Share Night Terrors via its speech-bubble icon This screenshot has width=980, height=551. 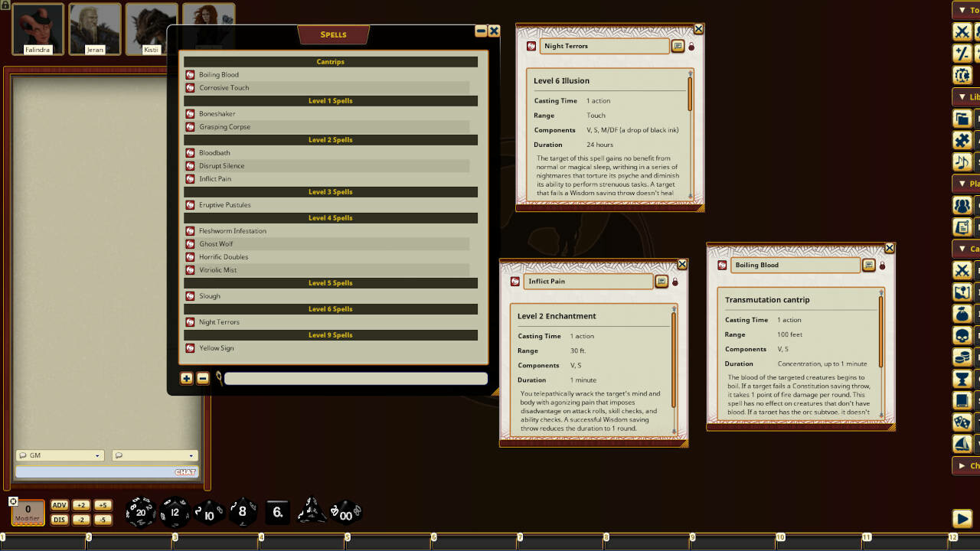678,46
